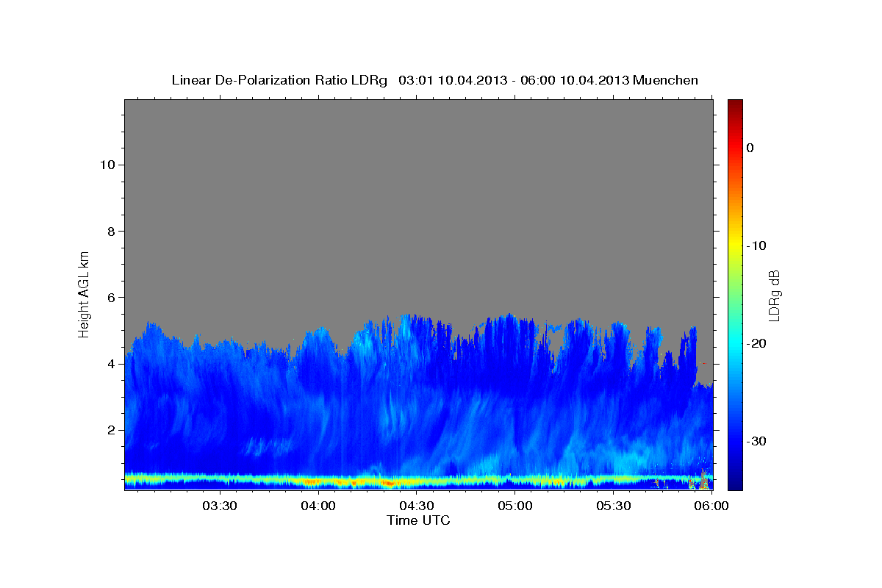Click the gray no-data region above 8 km
This screenshot has height=588, width=882.
tap(418, 165)
